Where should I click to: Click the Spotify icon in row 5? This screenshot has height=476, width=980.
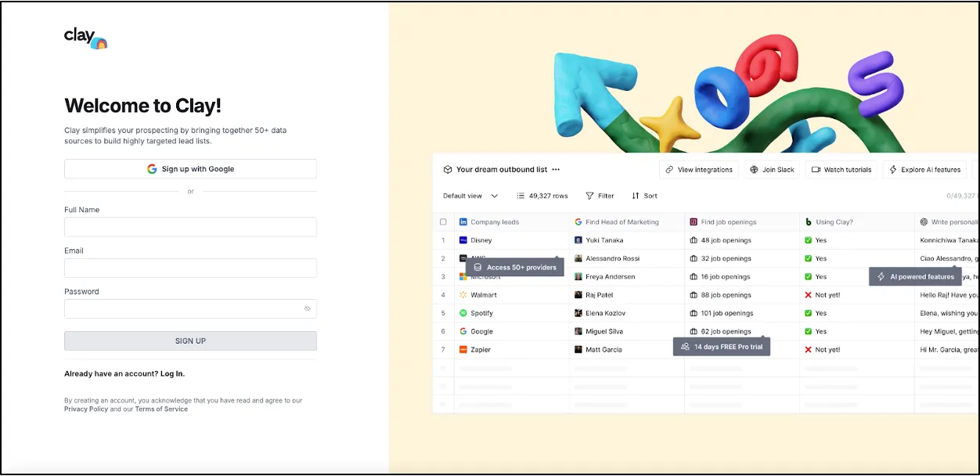click(x=463, y=313)
